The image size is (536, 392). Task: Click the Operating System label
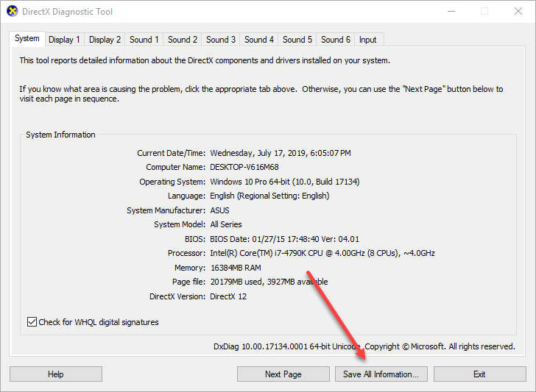pos(172,182)
